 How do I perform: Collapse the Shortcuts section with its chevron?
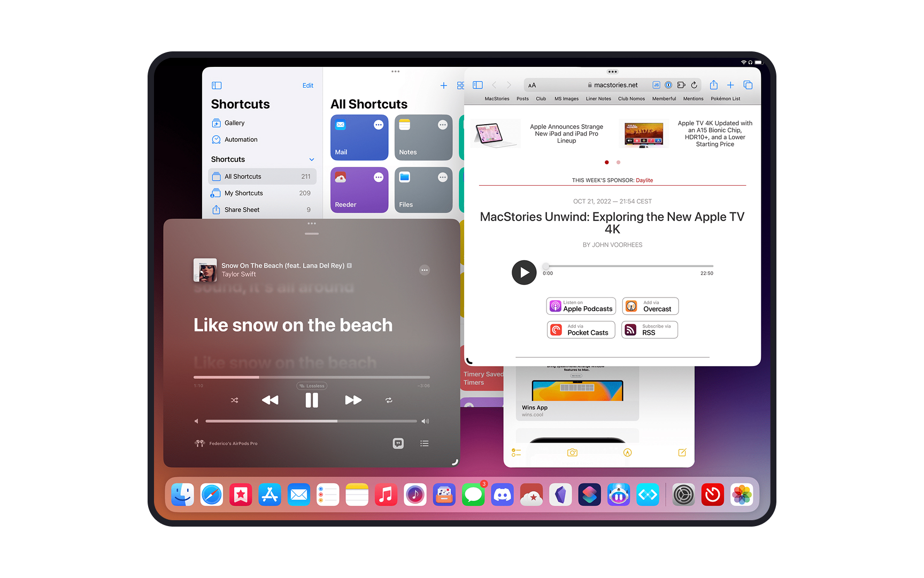click(312, 159)
